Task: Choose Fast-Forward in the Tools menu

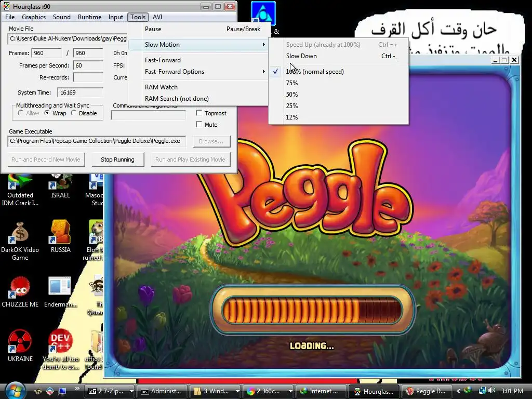Action: (199, 60)
